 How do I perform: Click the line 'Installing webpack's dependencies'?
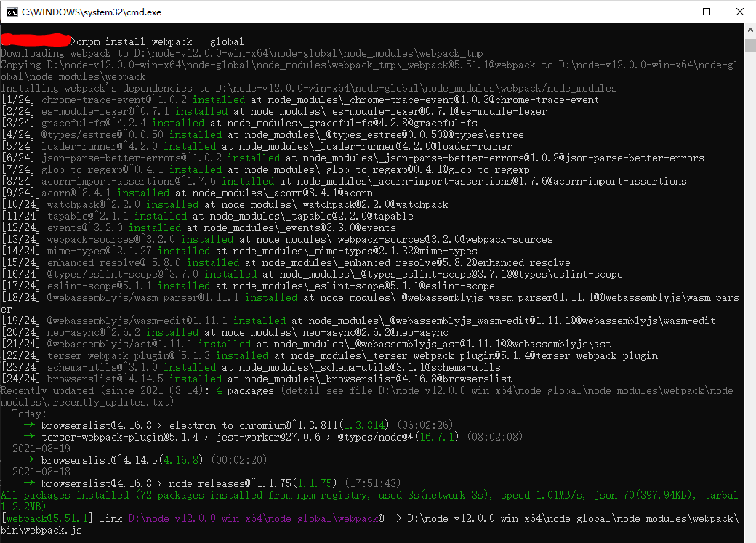pyautogui.click(x=308, y=88)
